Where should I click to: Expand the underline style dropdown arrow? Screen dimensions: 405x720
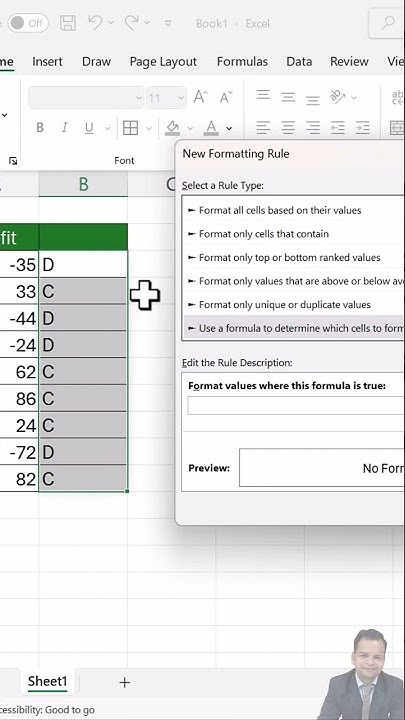pos(107,128)
